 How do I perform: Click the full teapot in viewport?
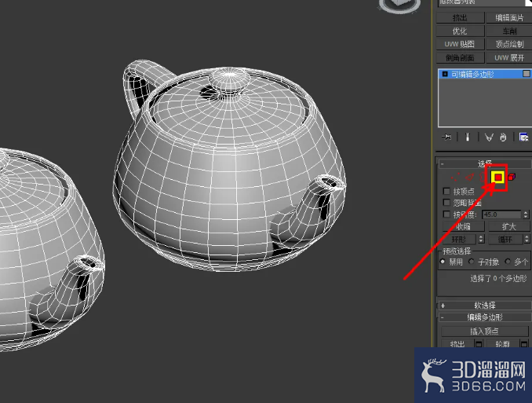pyautogui.click(x=229, y=167)
